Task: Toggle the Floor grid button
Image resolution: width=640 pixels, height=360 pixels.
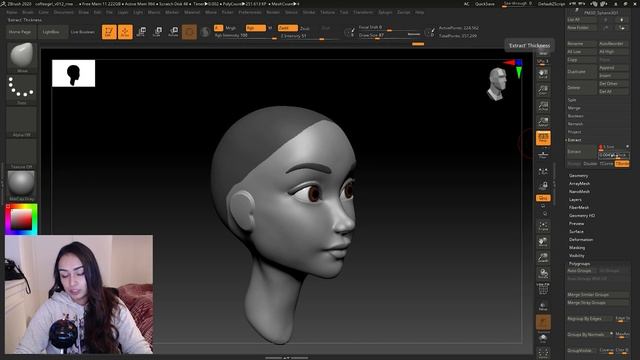Action: point(543,154)
